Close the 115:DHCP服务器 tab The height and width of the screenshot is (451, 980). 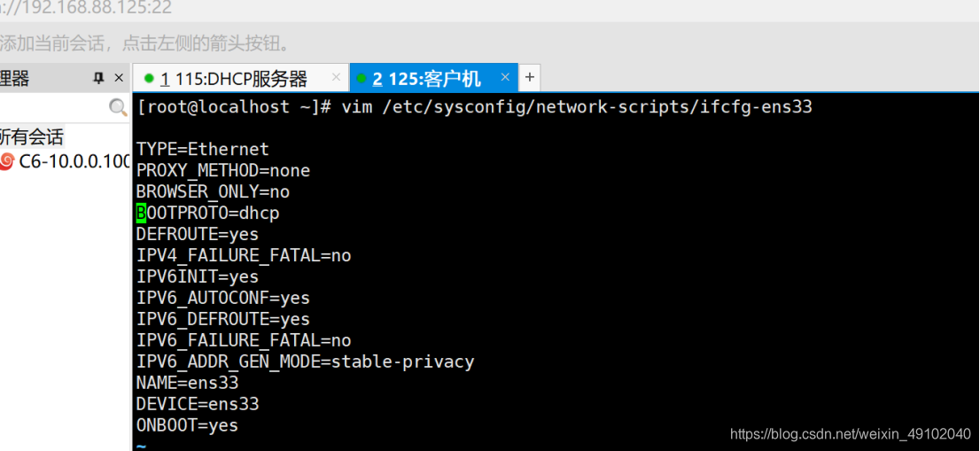336,77
